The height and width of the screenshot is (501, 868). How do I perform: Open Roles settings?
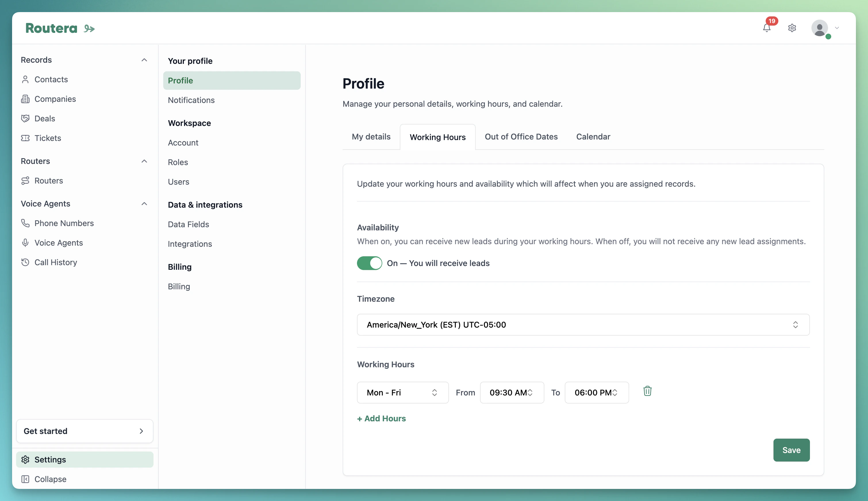[x=178, y=162]
